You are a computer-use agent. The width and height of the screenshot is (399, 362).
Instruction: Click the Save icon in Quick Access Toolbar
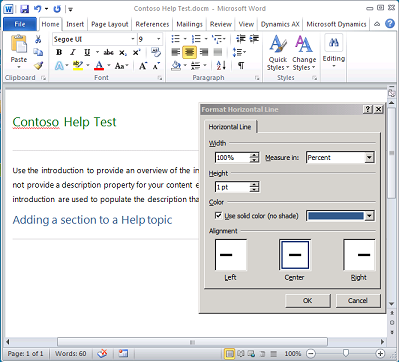pyautogui.click(x=25, y=9)
